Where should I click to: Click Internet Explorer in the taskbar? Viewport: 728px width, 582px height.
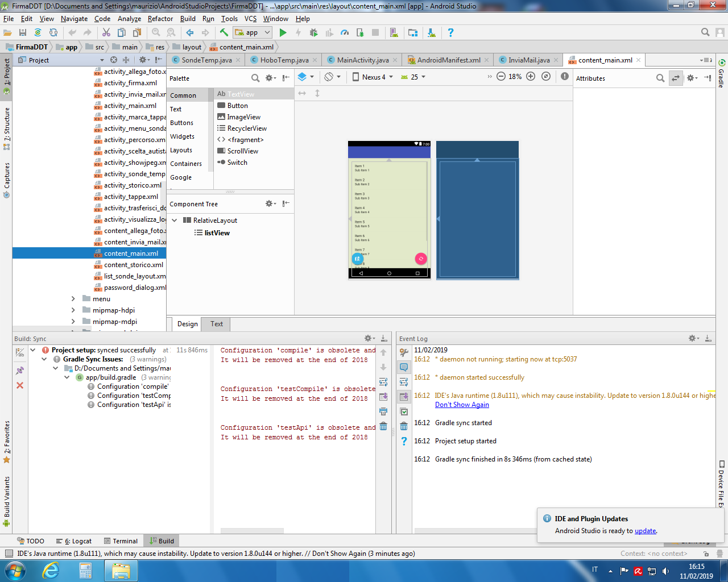pyautogui.click(x=51, y=571)
